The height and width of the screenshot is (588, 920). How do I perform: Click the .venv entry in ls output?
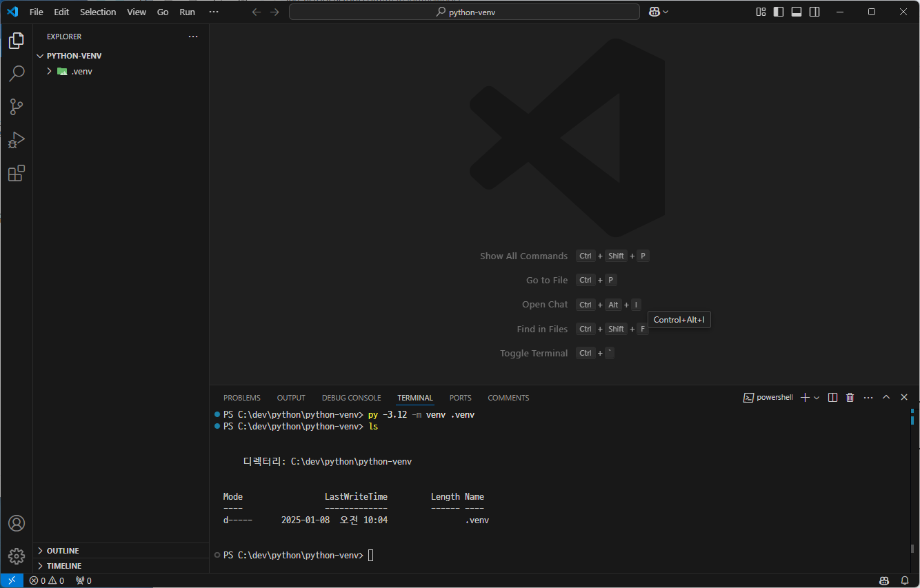477,520
